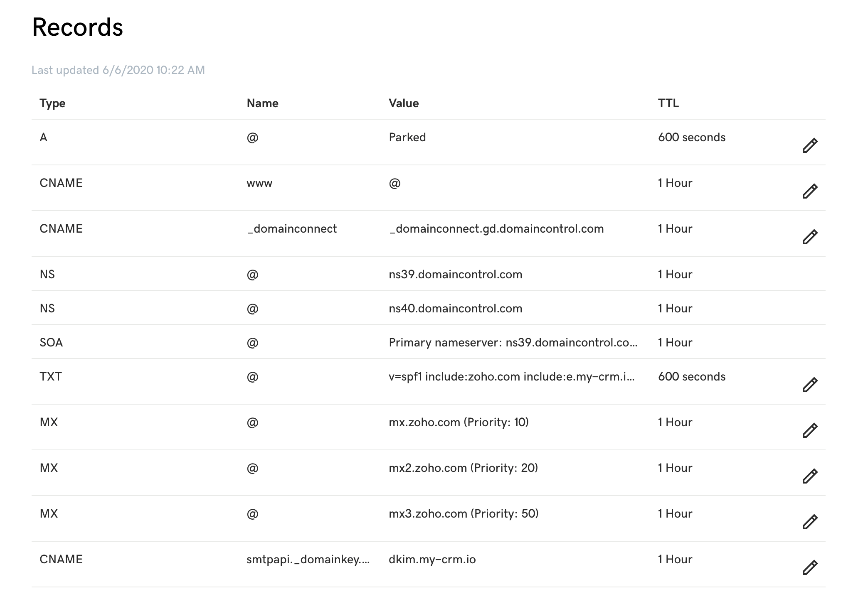Screen dimensions: 868x604
Task: Click the TTL column header
Action: (668, 103)
